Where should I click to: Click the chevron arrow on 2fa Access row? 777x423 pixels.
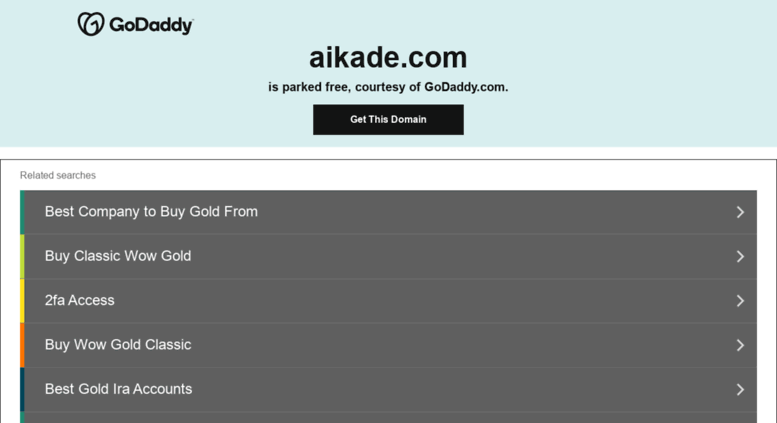pos(740,300)
